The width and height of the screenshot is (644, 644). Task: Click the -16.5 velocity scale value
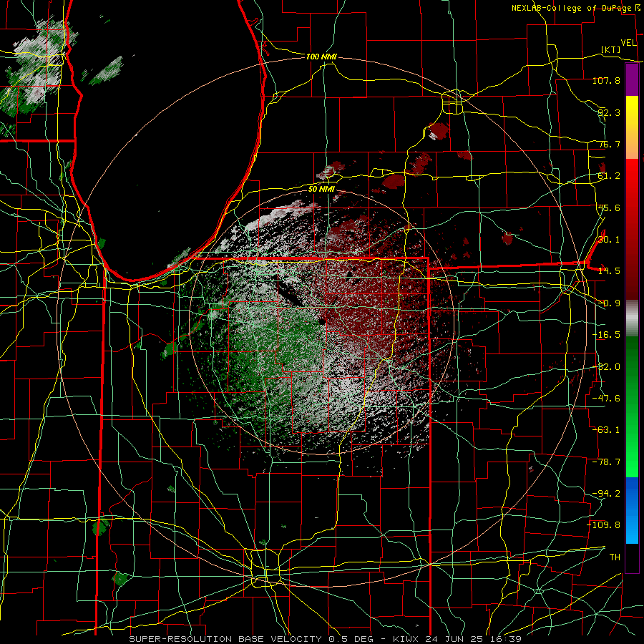coord(606,335)
